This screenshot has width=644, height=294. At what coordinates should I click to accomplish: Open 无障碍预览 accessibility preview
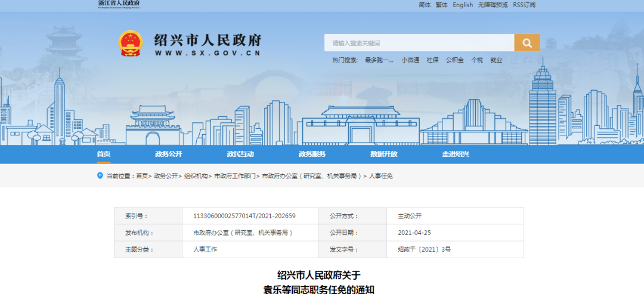click(493, 5)
